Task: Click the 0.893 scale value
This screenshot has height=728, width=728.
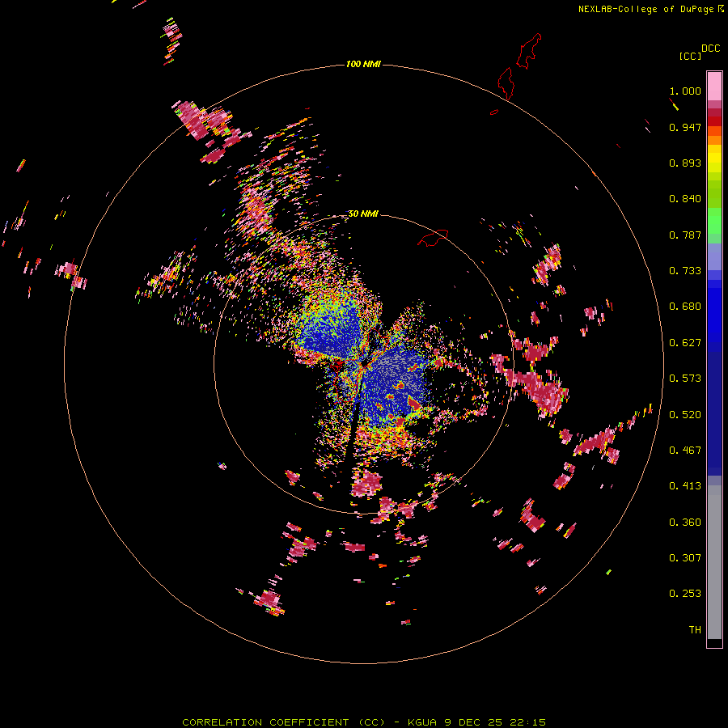Action: 685,163
